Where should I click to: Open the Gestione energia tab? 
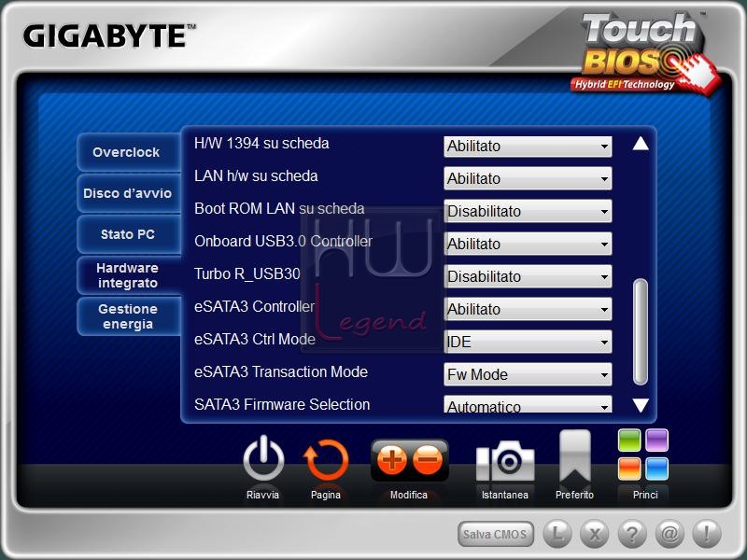click(x=129, y=316)
